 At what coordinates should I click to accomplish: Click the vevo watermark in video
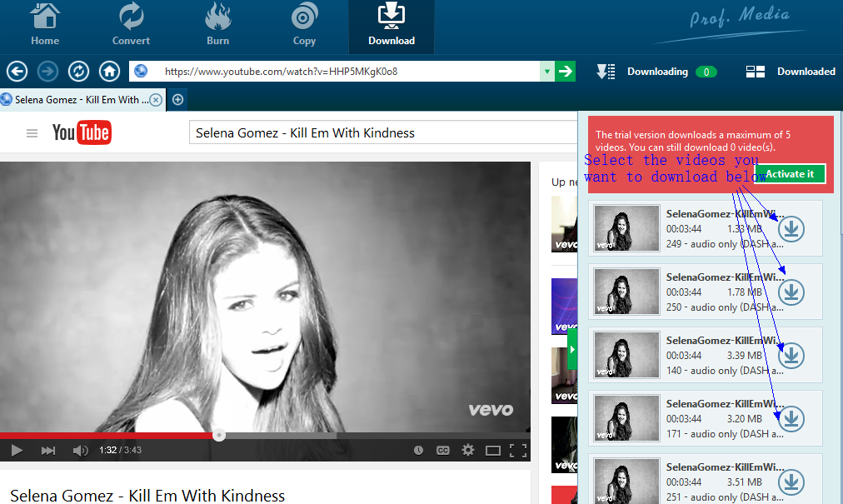click(491, 410)
